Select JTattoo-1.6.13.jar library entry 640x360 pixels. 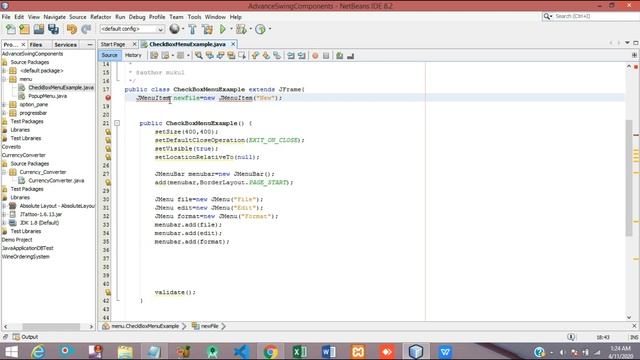[41, 214]
